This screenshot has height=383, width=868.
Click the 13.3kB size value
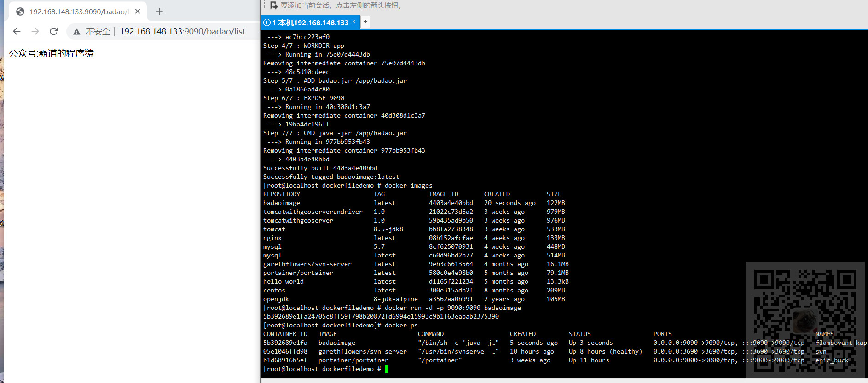(x=558, y=281)
